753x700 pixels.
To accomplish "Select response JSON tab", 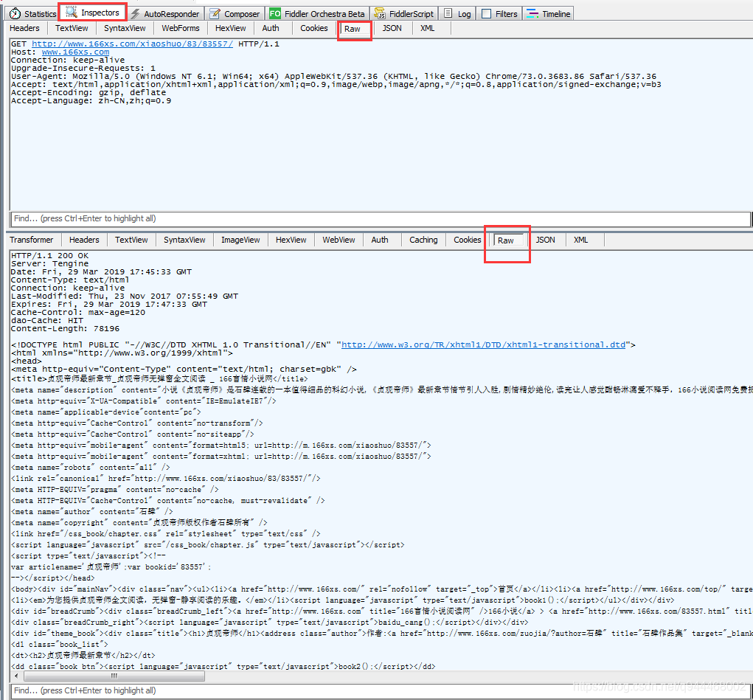I will (x=546, y=240).
